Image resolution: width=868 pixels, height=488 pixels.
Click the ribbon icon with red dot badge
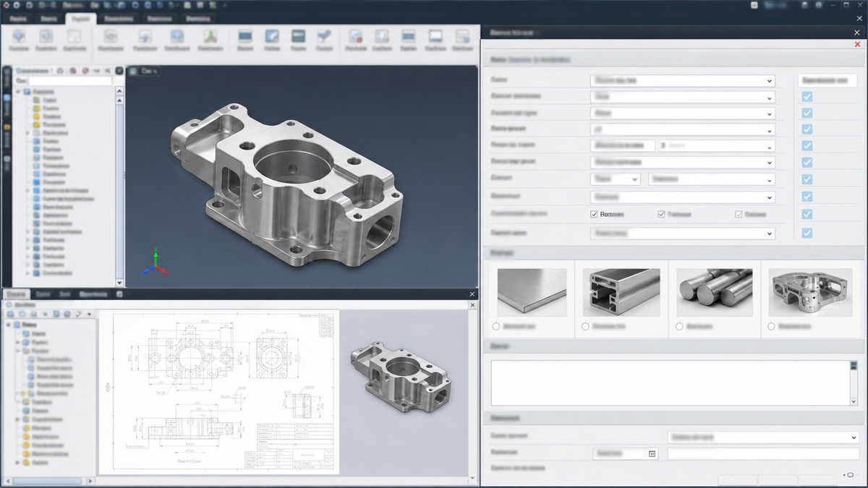[355, 36]
